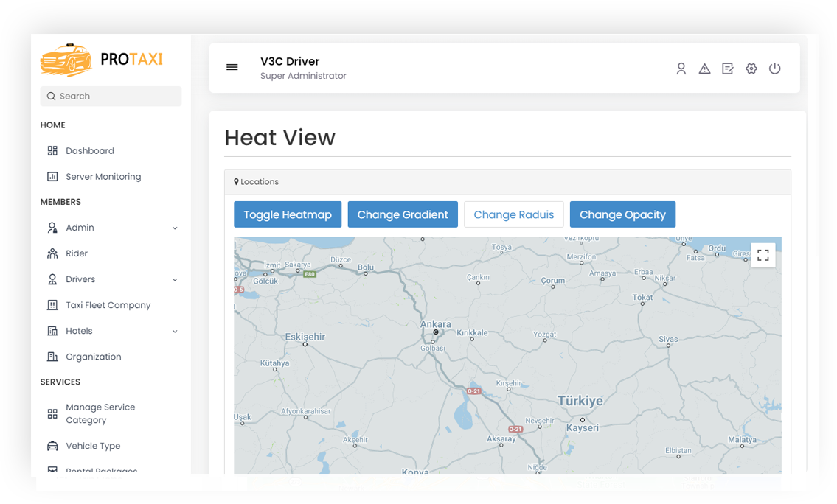Open Taxi Fleet Company via its building icon

tap(52, 304)
